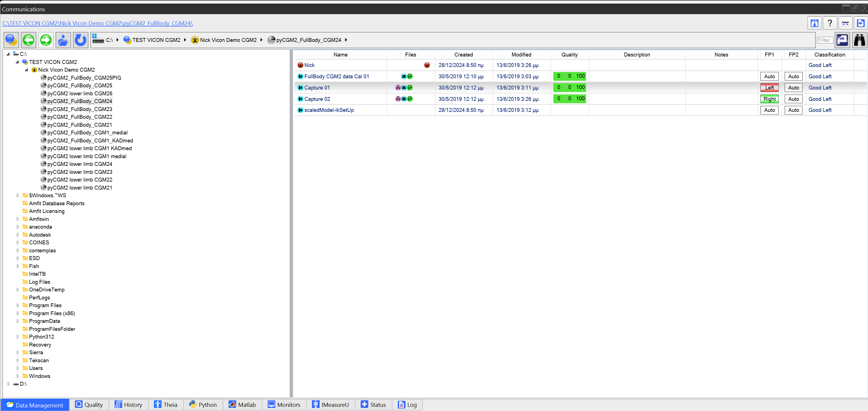Expand the Program Files folder node
The height and width of the screenshot is (411, 868).
click(x=18, y=305)
